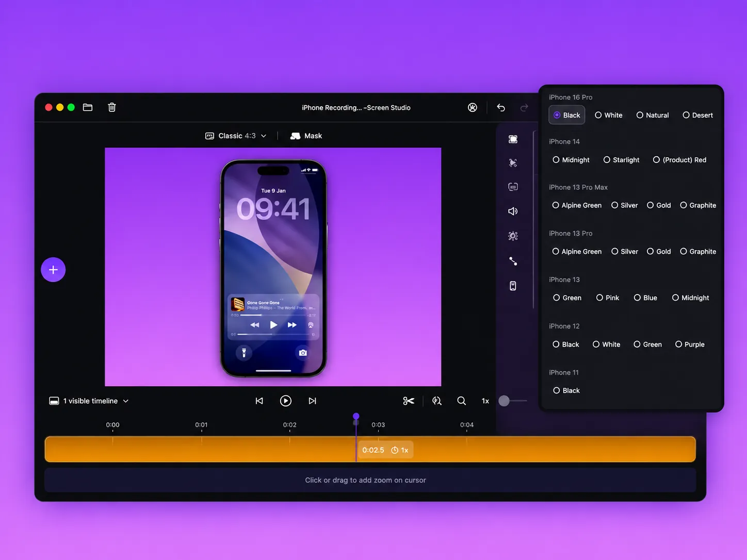Select iPhone 16 Pro White color
The image size is (747, 560).
[x=609, y=115]
